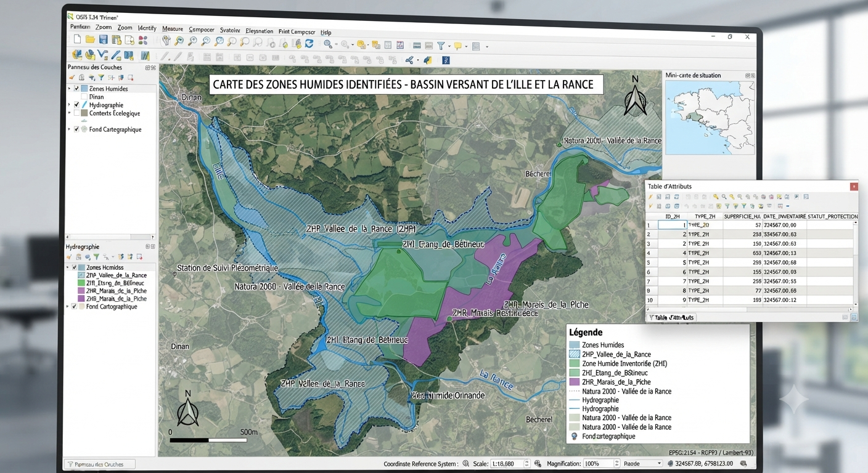Click the purple ZHR_Marais_de_la_Piche legend swatch in layer panel
868x473 pixels.
point(82,291)
